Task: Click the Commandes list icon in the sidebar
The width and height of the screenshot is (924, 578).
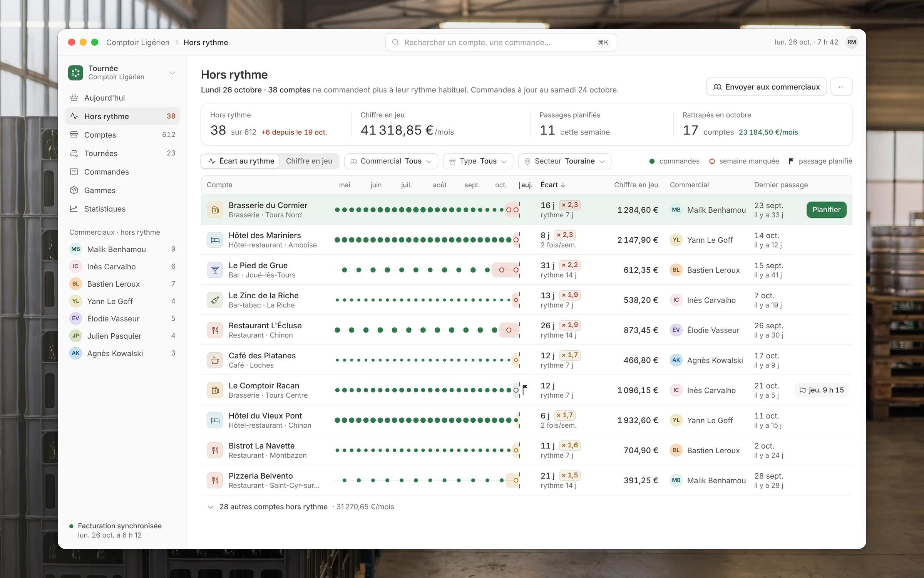Action: tap(74, 172)
